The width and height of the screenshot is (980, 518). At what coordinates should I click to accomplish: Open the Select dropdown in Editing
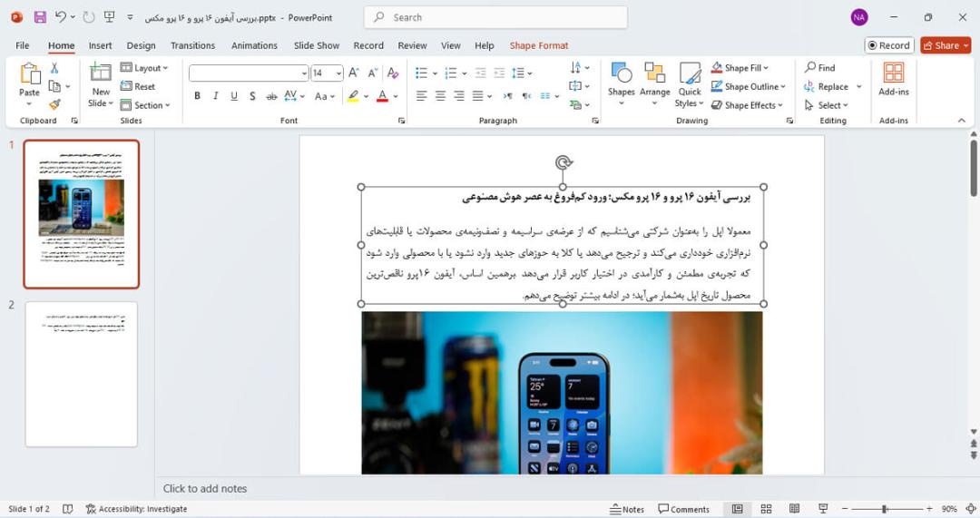click(827, 105)
